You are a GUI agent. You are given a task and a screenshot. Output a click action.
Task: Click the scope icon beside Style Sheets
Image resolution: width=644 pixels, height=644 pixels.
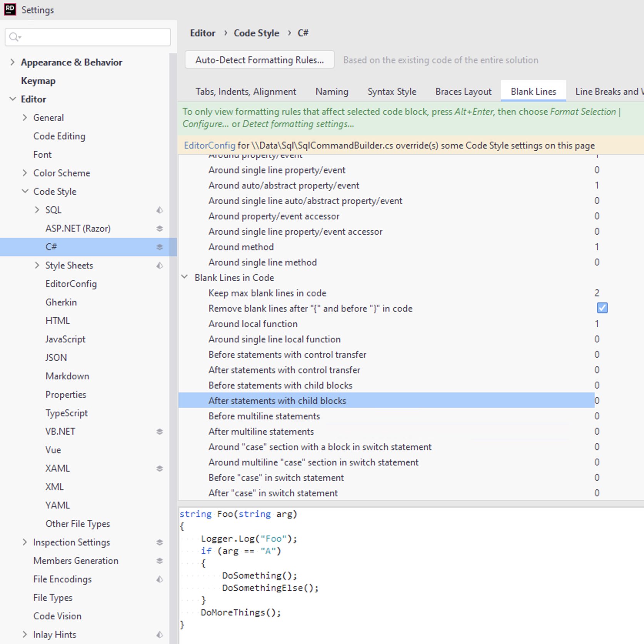pos(160,265)
